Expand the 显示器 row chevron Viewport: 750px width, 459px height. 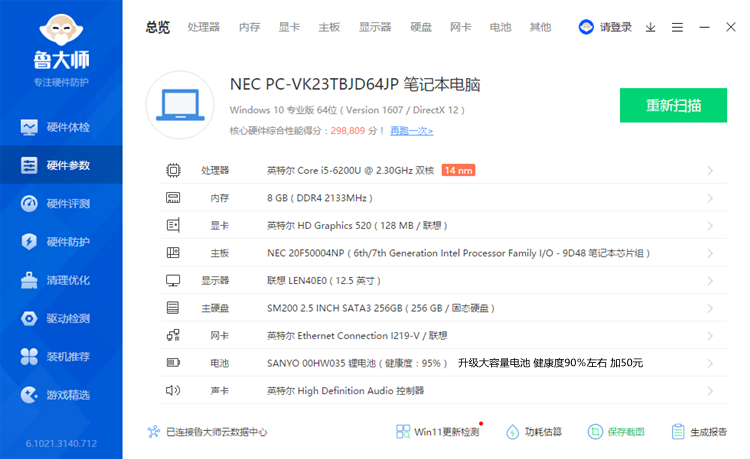tap(710, 281)
